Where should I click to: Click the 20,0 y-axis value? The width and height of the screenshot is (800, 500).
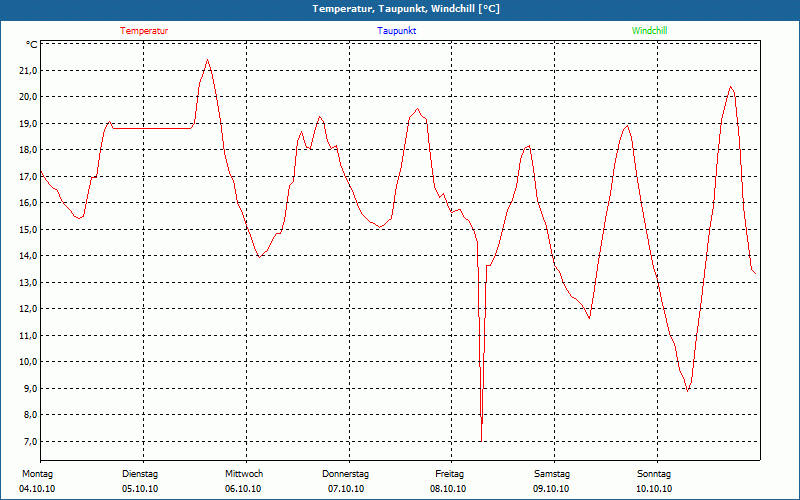pyautogui.click(x=29, y=97)
